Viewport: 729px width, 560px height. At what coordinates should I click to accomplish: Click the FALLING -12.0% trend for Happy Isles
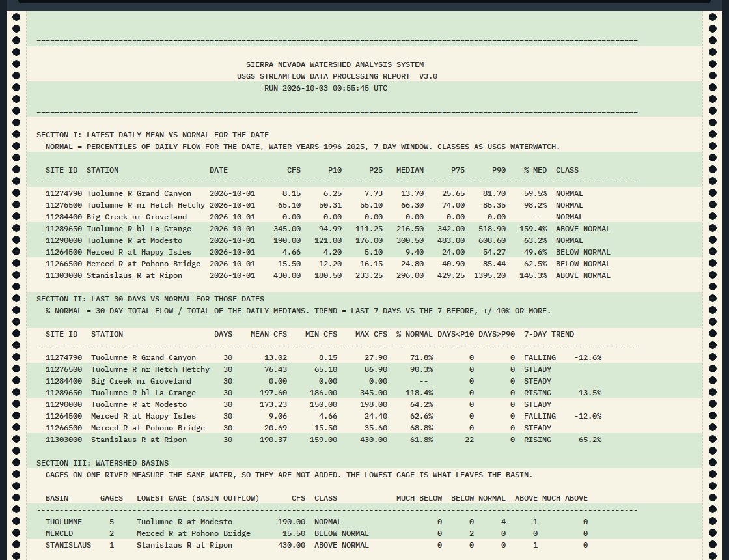click(562, 416)
